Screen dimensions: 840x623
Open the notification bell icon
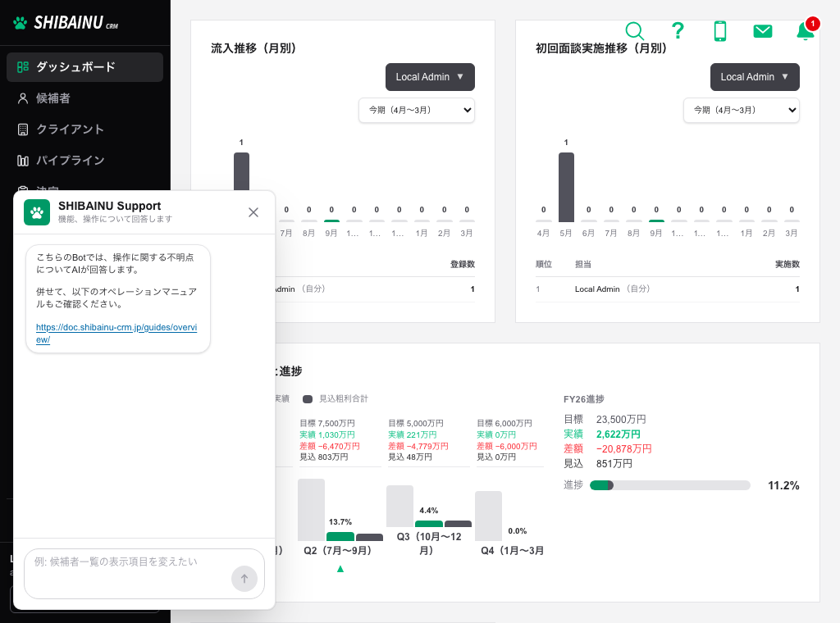pos(806,30)
